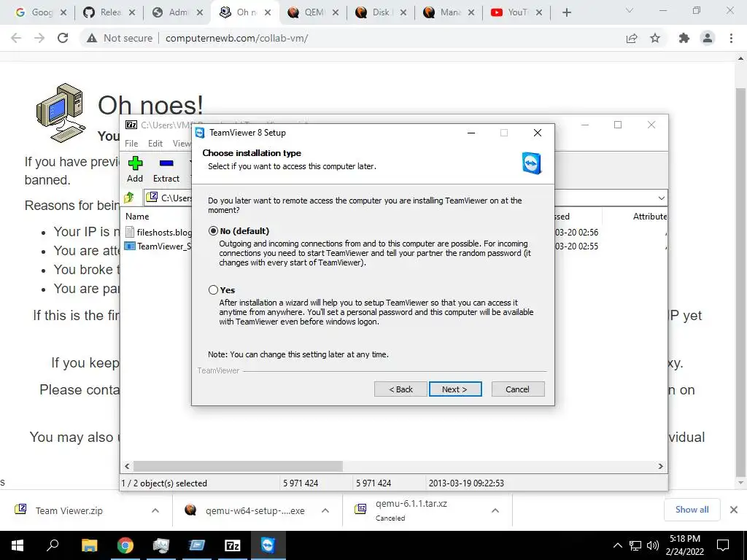Viewport: 747px width, 560px height.
Task: Open Chrome tab search chevron
Action: click(630, 10)
